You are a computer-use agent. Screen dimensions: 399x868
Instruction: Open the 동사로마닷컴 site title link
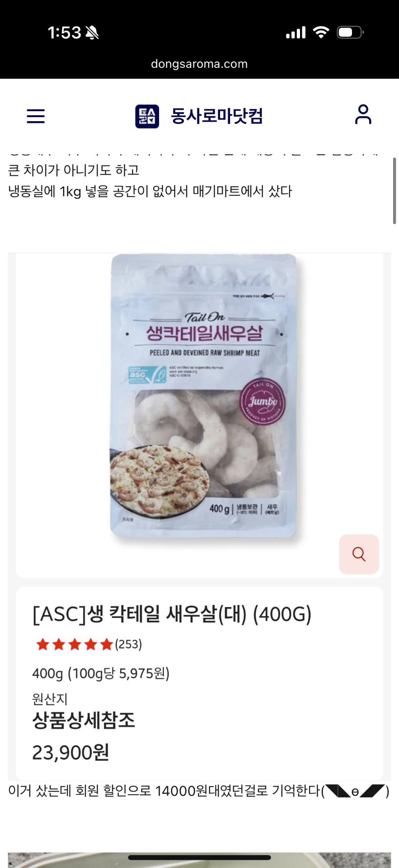click(216, 116)
